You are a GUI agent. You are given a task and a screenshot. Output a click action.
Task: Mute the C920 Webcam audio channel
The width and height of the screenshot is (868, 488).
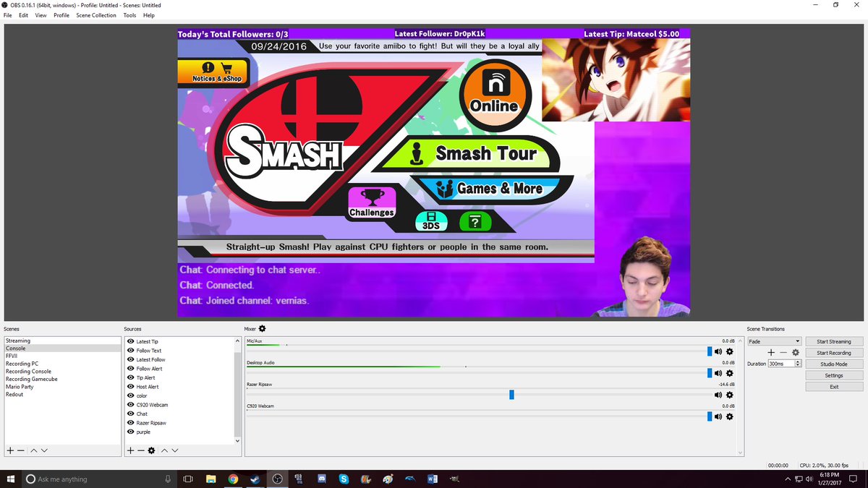click(718, 416)
